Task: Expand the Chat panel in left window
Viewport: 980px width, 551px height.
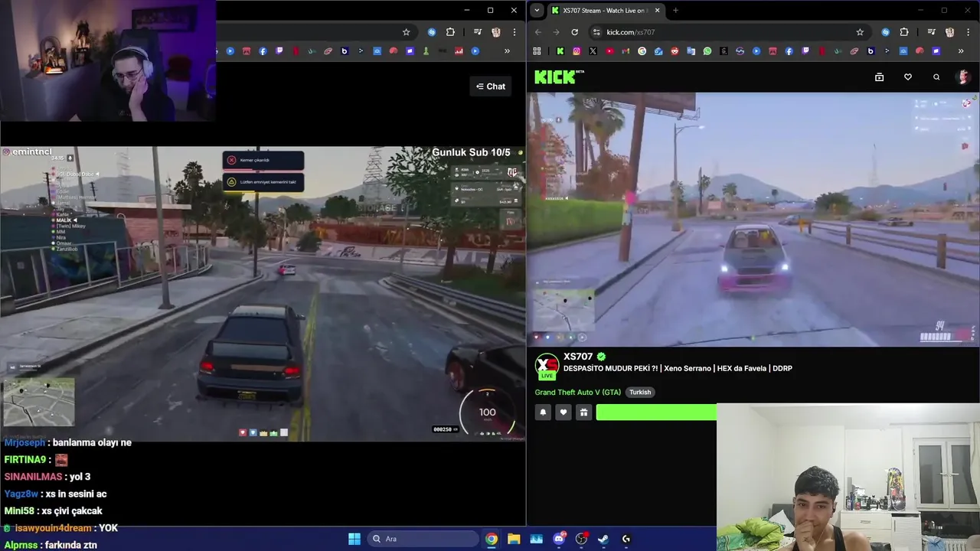Action: click(491, 86)
